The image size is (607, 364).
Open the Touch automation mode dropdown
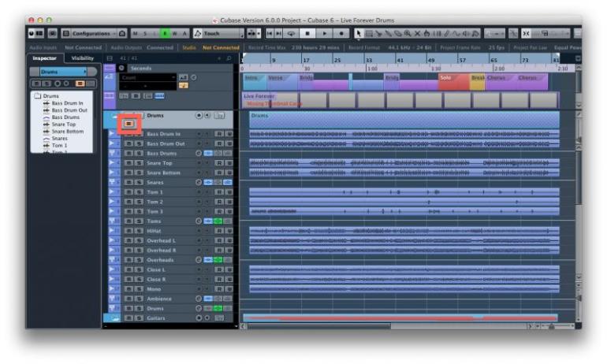click(x=218, y=34)
